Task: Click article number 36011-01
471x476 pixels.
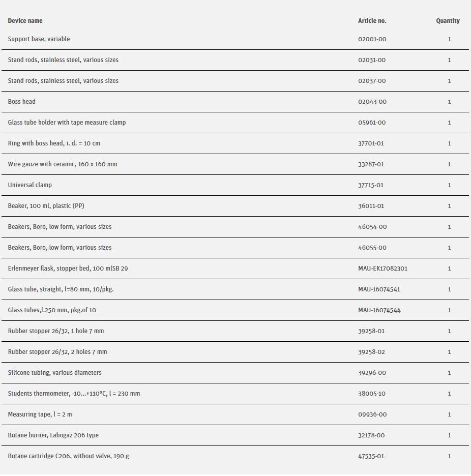Action: pyautogui.click(x=371, y=206)
